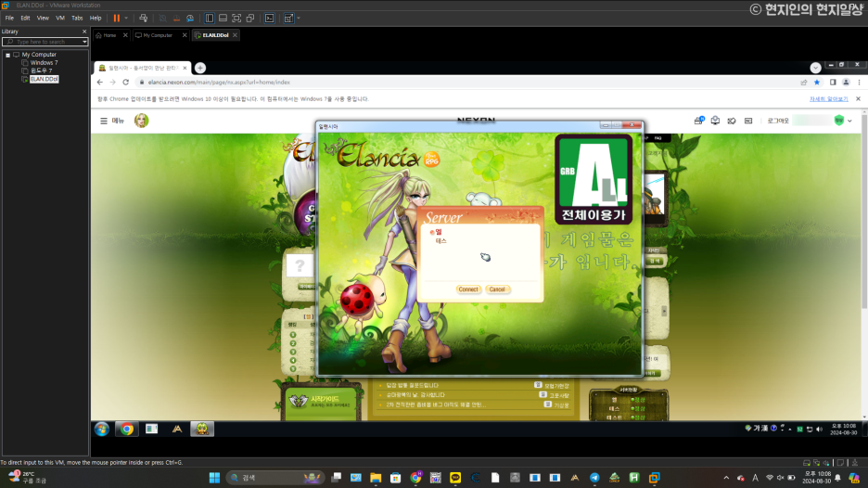Switch to the Home tab
Screen dimensions: 868x488
[x=109, y=35]
